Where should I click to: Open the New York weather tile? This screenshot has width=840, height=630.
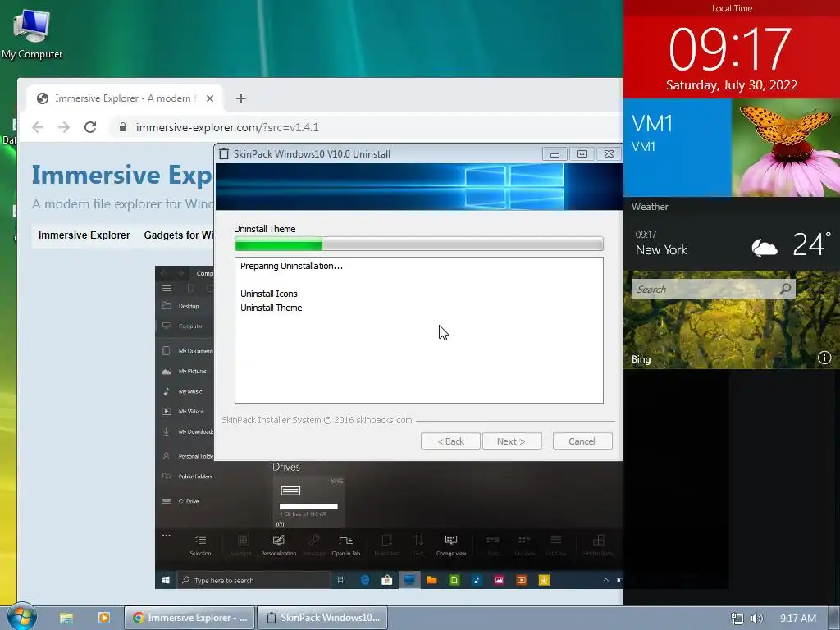coord(732,234)
